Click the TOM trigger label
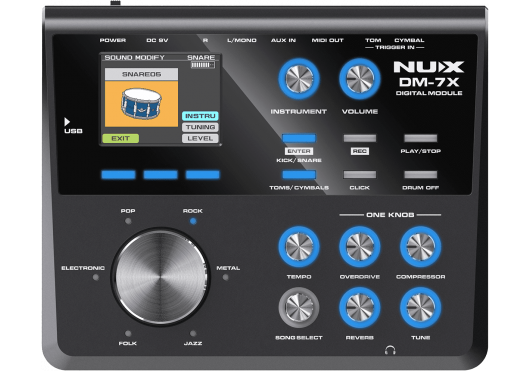 point(373,40)
